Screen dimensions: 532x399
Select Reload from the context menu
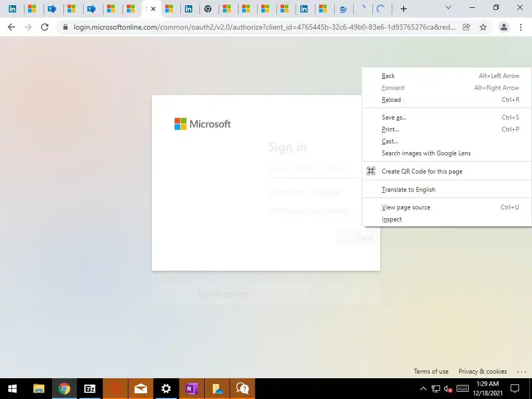[446, 100]
